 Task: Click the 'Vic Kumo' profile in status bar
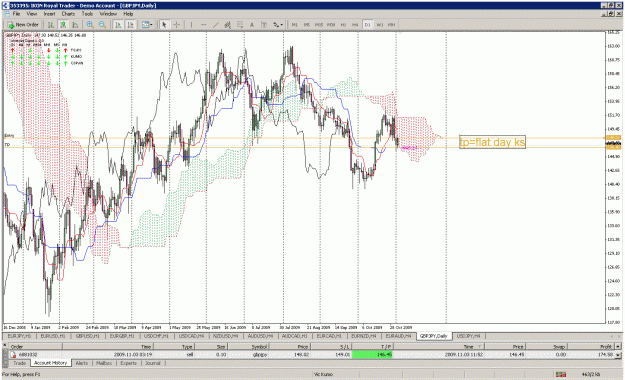[323, 374]
